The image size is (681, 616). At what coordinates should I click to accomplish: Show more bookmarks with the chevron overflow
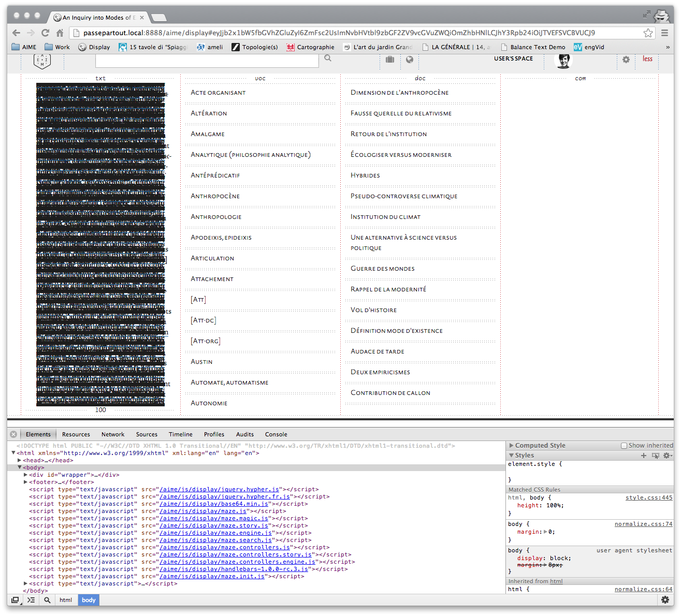(668, 47)
